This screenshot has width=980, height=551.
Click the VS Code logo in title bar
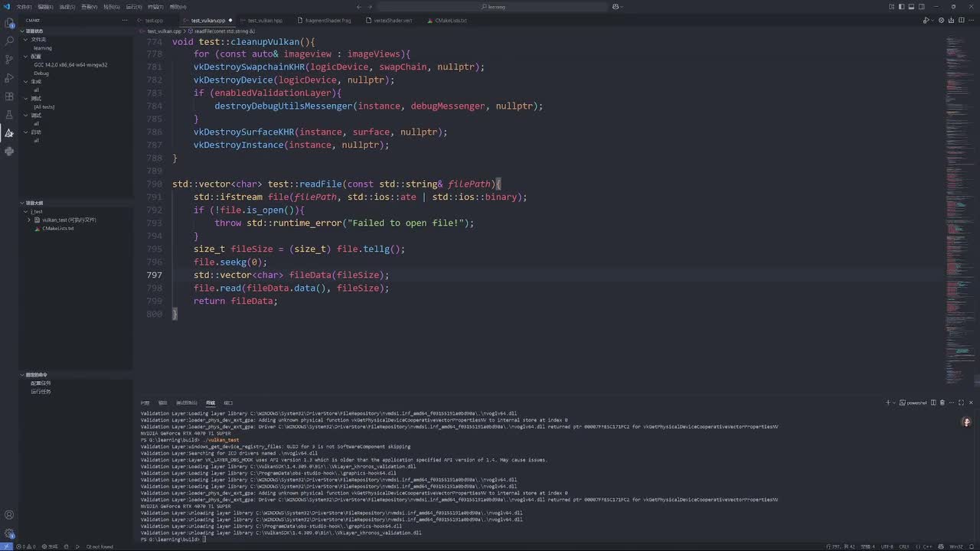(7, 6)
